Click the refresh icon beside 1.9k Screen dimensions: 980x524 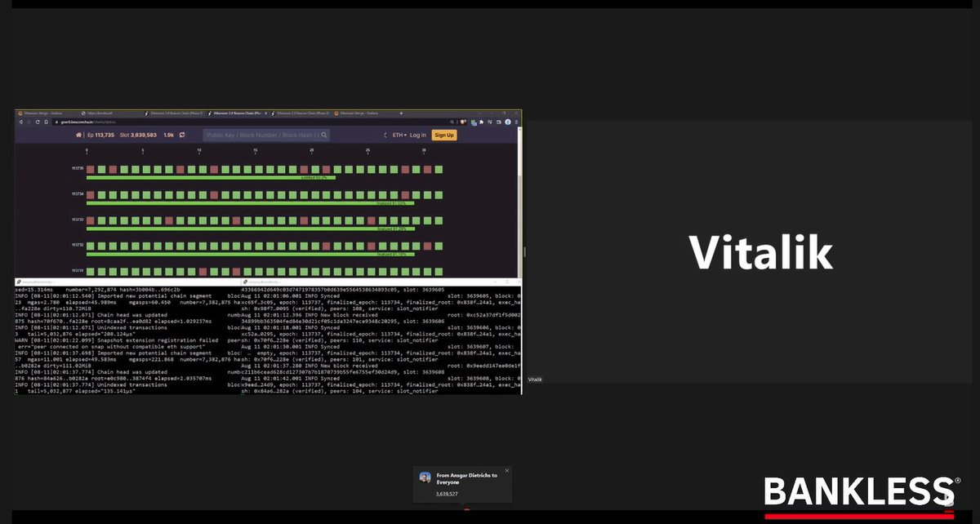(x=181, y=135)
